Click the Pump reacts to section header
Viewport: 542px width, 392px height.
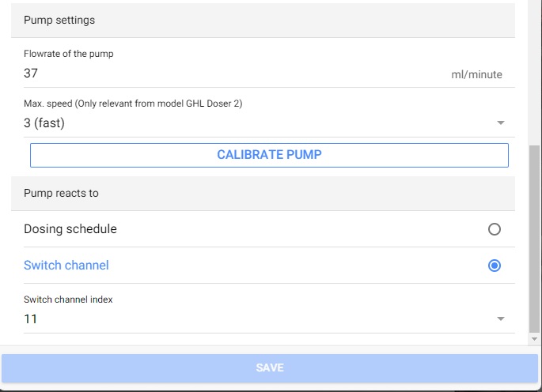coord(263,194)
